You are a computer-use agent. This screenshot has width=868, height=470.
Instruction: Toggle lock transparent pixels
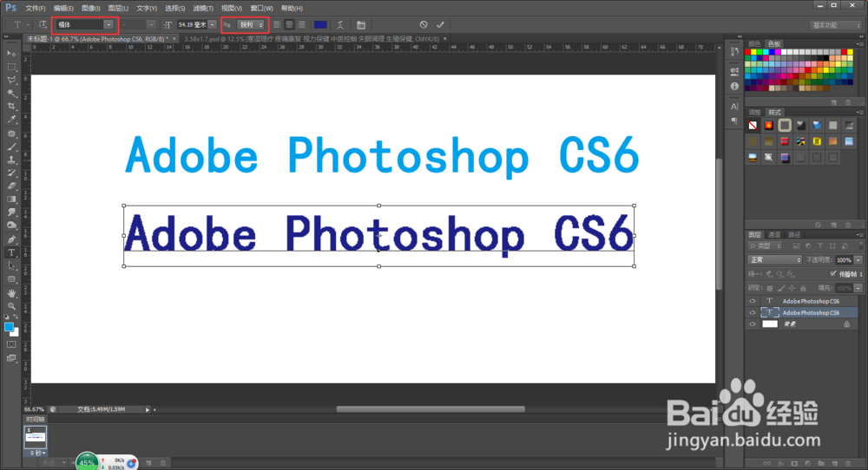(769, 288)
